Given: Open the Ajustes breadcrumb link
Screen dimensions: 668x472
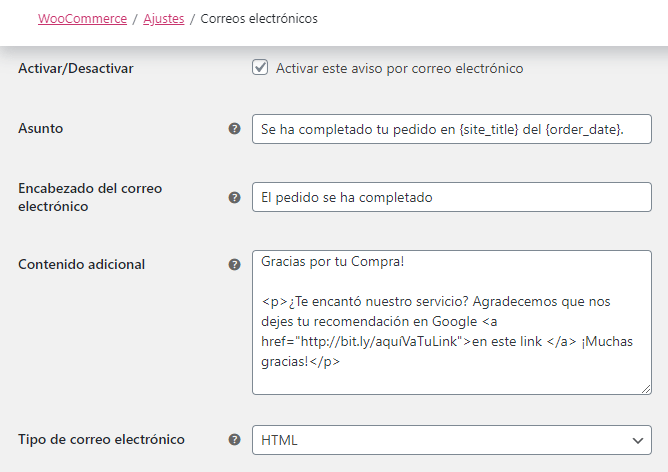Looking at the screenshot, I should pyautogui.click(x=164, y=19).
